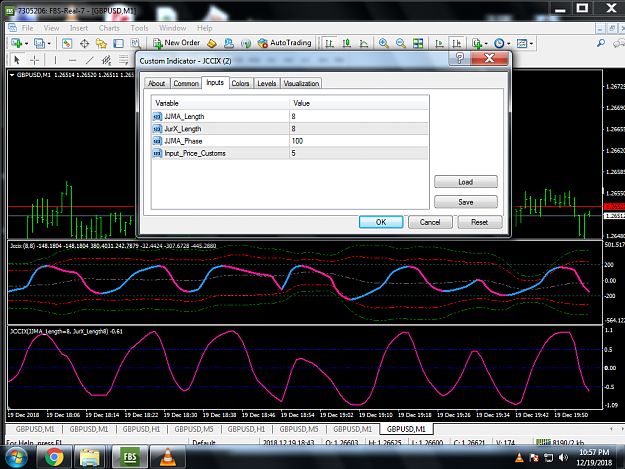Viewport: 625px width, 469px height.
Task: Select the trendline drawing tool
Action: pyautogui.click(x=90, y=60)
